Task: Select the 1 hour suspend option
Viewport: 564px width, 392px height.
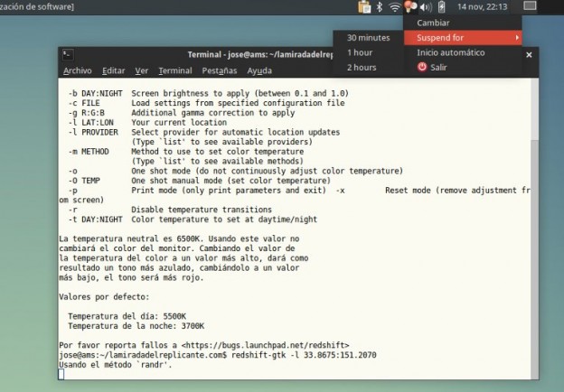Action: point(359,52)
